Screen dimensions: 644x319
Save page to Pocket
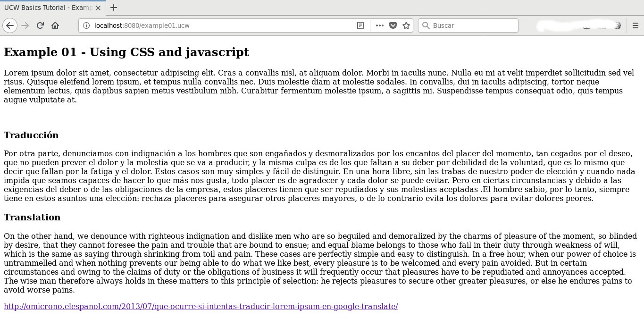click(393, 25)
